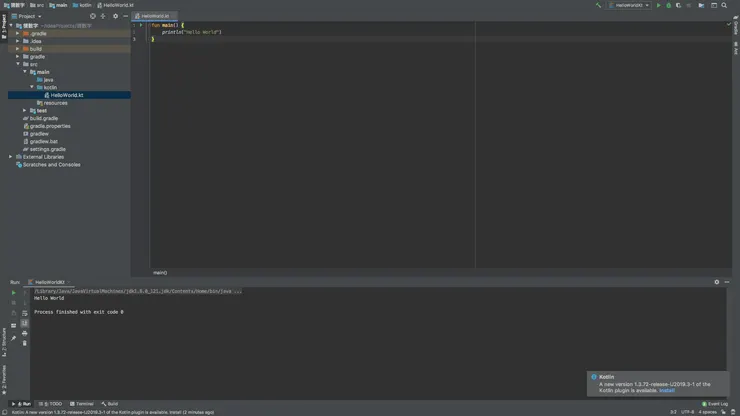This screenshot has height=416, width=740.
Task: Click the kotlin breadcrumb in navigation bar
Action: click(82, 5)
